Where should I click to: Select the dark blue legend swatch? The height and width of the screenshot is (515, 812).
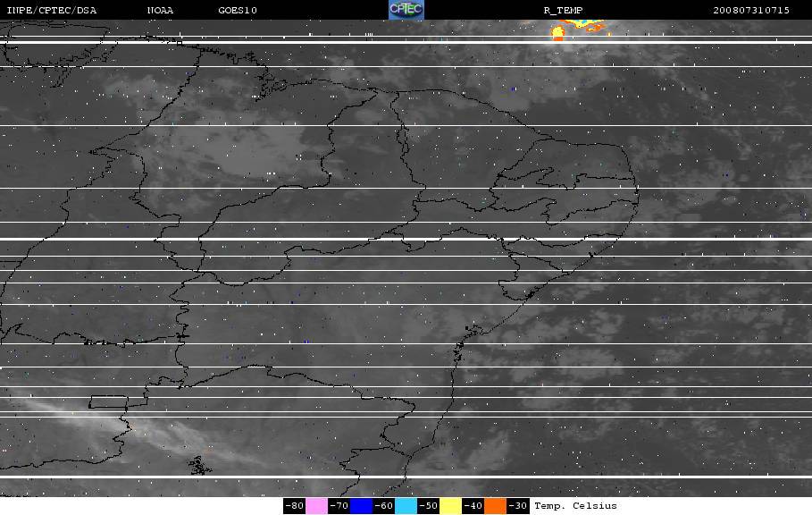click(361, 506)
